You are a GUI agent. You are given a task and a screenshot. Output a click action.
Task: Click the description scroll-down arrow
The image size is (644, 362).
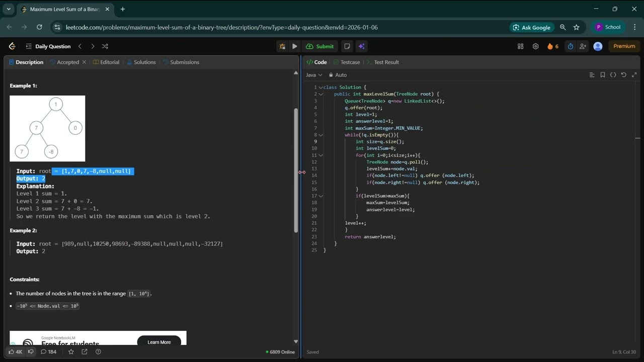pyautogui.click(x=296, y=341)
